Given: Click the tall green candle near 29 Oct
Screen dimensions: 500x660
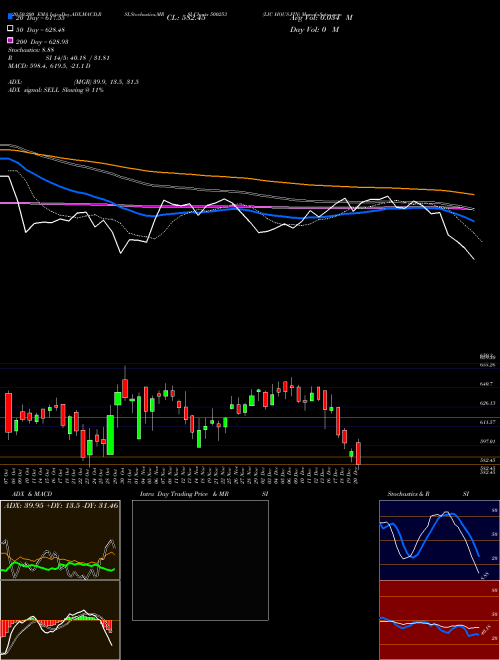Looking at the screenshot, I should (x=110, y=435).
